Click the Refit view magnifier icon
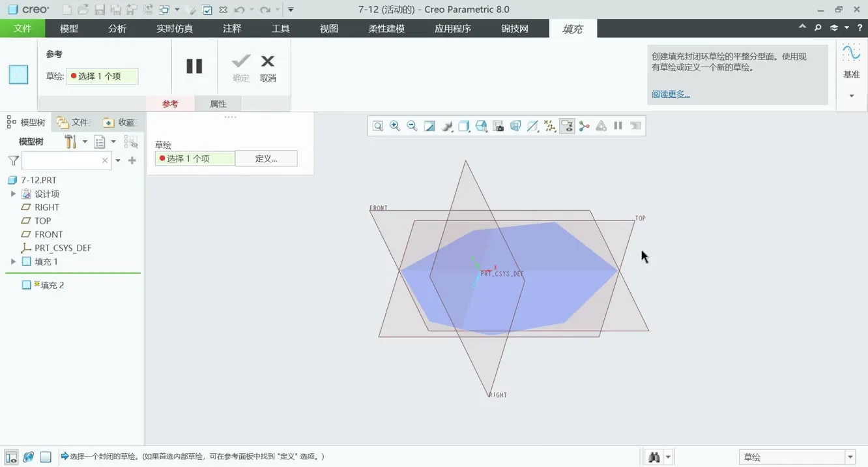The image size is (868, 467). click(378, 126)
